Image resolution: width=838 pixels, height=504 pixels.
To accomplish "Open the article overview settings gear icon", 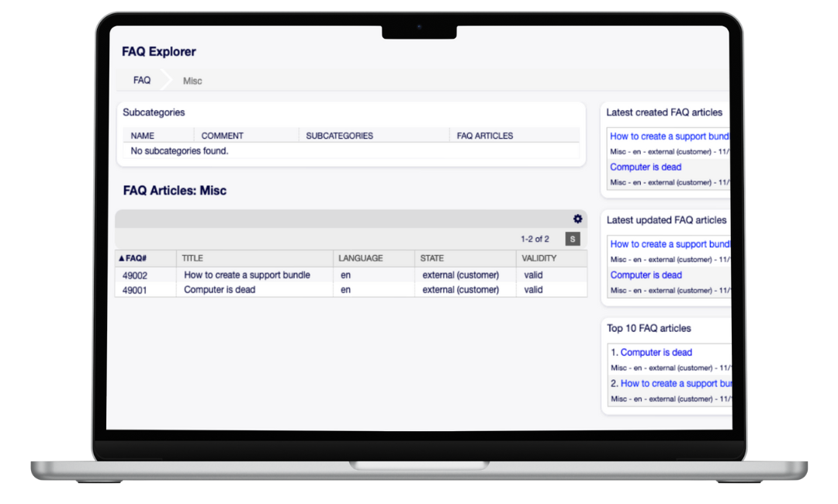I will point(577,219).
